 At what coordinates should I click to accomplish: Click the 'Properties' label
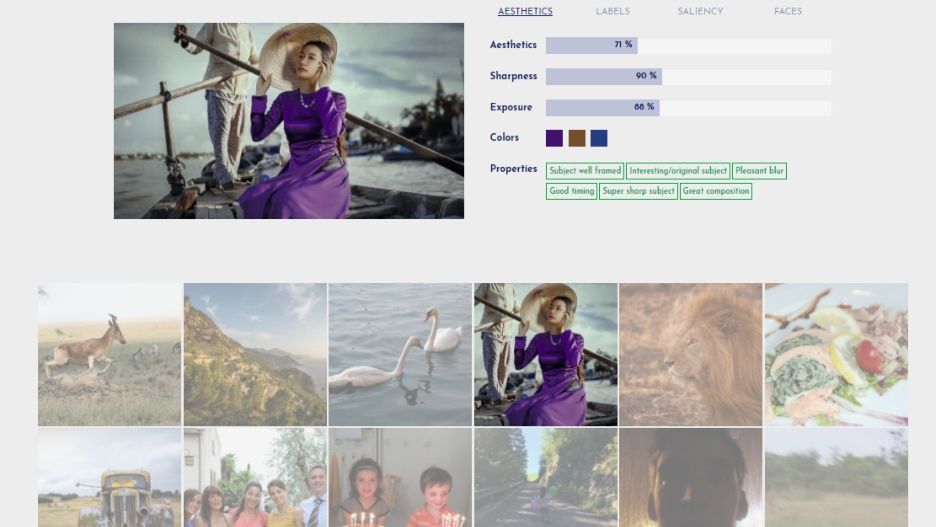coord(513,168)
